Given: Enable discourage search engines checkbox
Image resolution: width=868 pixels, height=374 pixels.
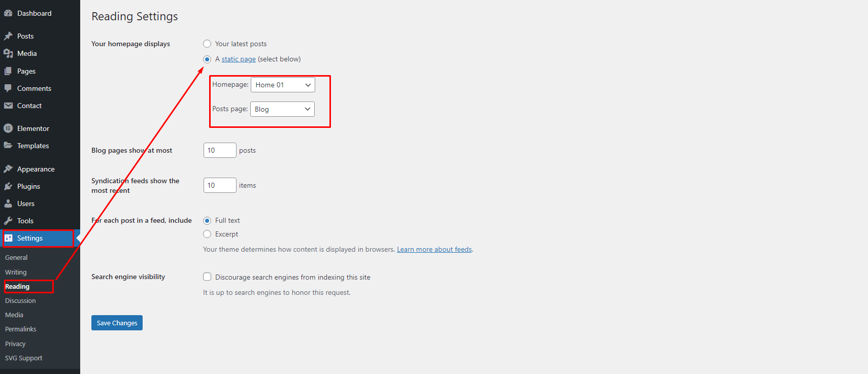Looking at the screenshot, I should [207, 277].
